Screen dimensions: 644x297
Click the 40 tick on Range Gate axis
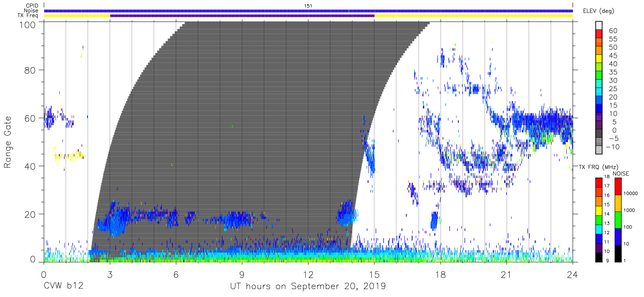click(30, 166)
